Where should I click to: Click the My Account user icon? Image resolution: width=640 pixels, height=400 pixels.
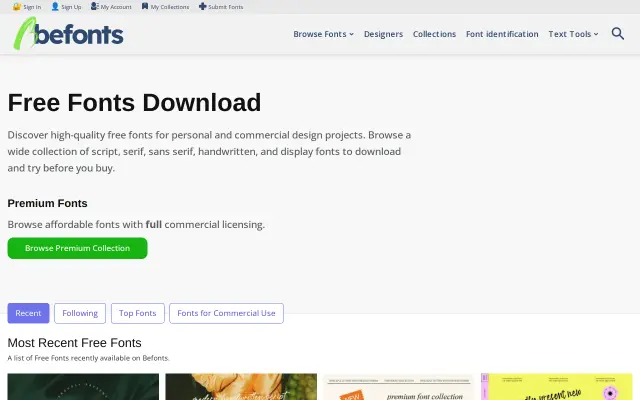pyautogui.click(x=95, y=7)
